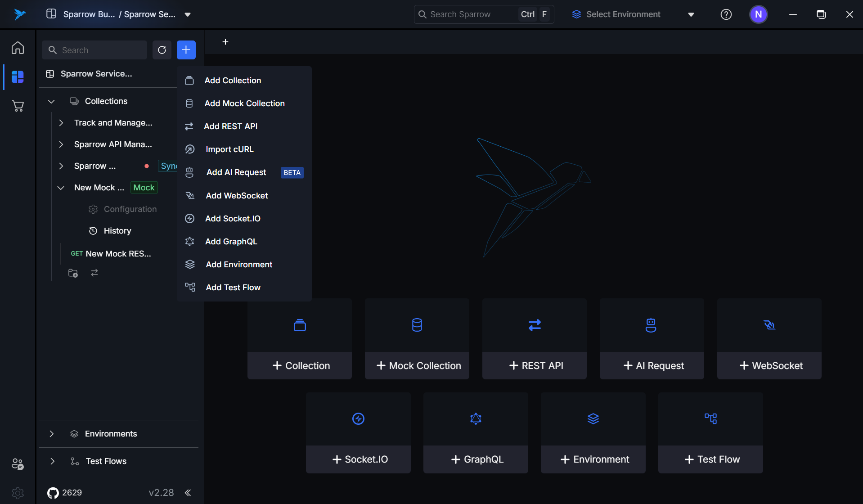Collapse the New Mock collection
Viewport: 863px width, 504px height.
click(x=61, y=188)
